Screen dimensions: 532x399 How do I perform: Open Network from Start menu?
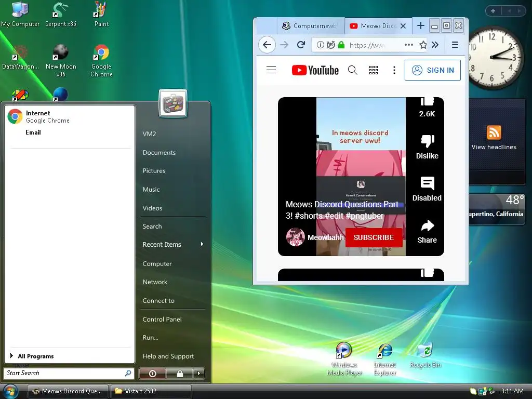(x=155, y=282)
